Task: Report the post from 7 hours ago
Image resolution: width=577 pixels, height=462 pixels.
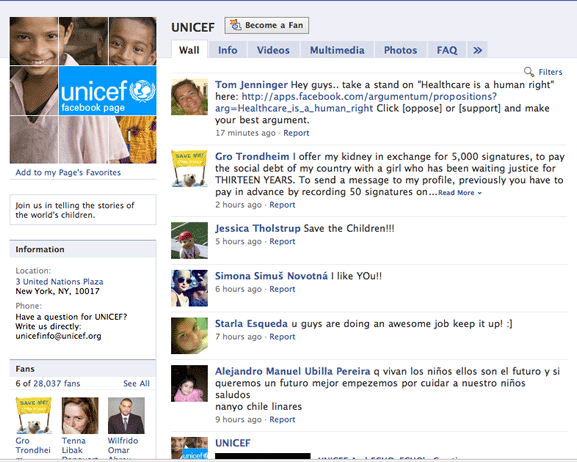Action: point(282,337)
